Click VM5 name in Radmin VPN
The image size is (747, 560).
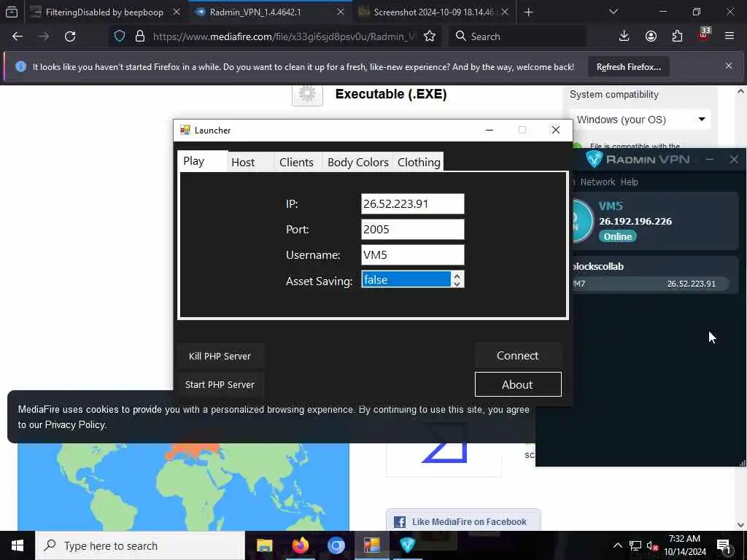coord(611,206)
